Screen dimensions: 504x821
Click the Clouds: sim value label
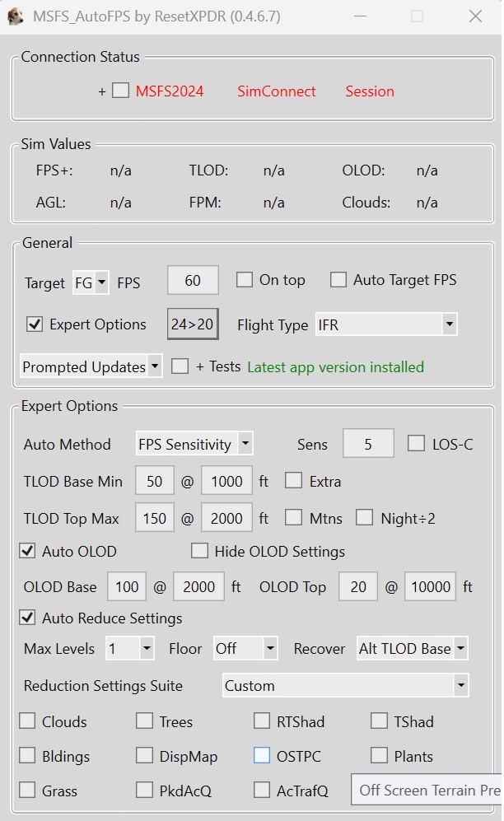(x=366, y=202)
